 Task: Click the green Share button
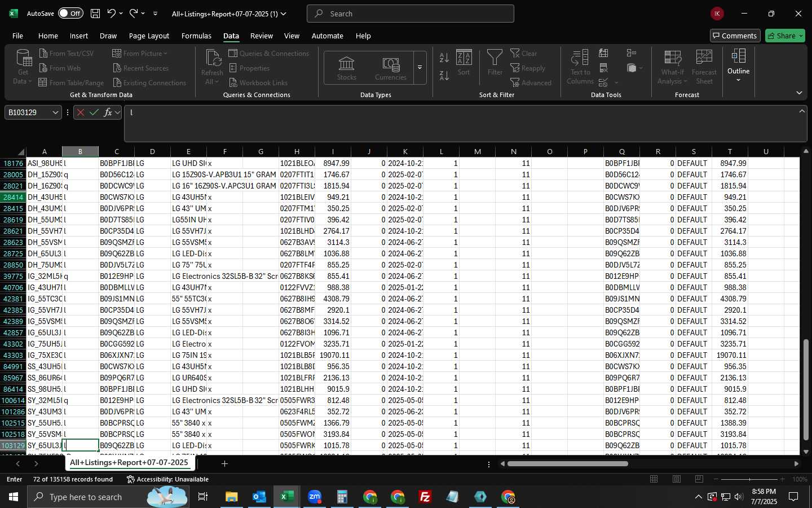point(785,36)
